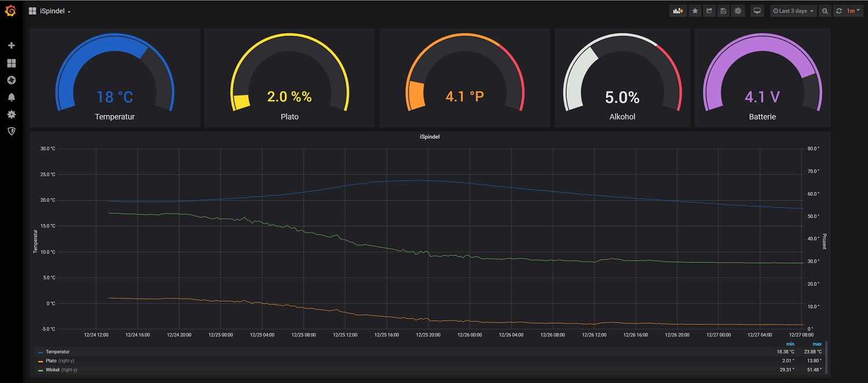Refresh the dashboard with the sync icon
The width and height of the screenshot is (868, 383).
(838, 11)
